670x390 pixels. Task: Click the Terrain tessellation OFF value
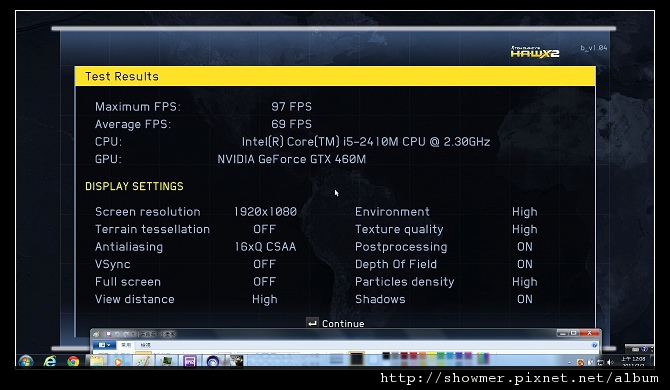(264, 229)
